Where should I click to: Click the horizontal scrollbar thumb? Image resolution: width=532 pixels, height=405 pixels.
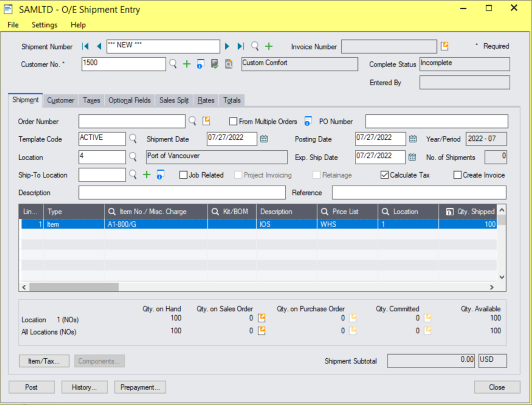pos(74,287)
